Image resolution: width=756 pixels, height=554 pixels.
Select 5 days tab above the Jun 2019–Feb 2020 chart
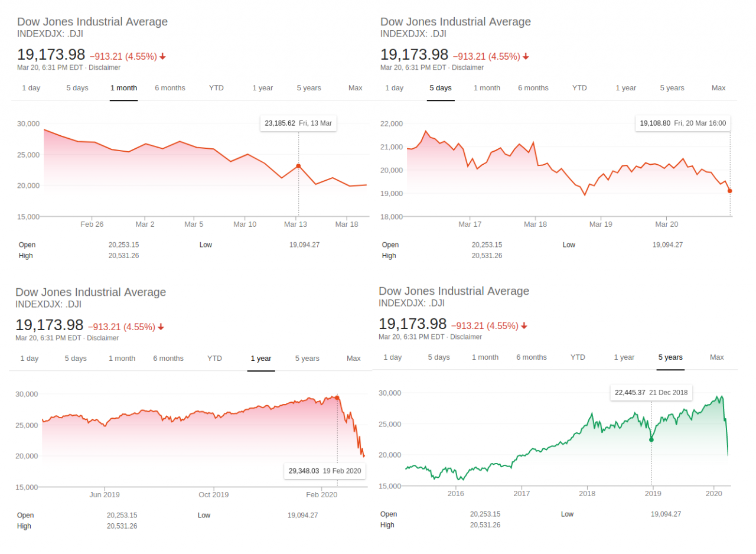click(75, 359)
